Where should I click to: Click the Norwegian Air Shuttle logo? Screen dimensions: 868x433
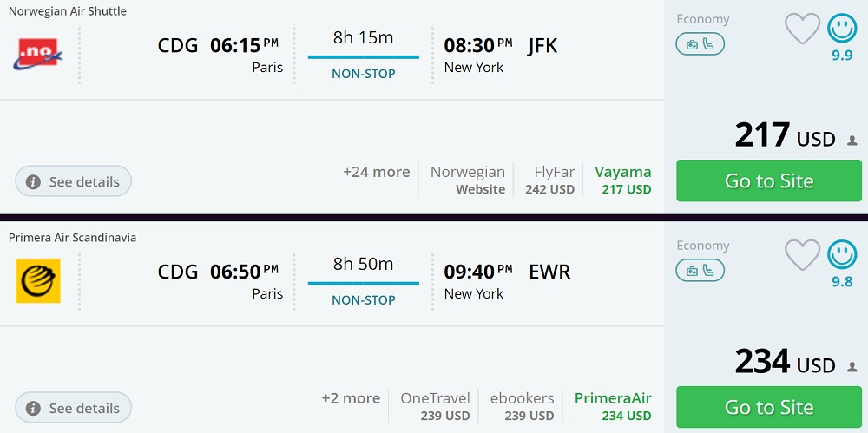[38, 54]
